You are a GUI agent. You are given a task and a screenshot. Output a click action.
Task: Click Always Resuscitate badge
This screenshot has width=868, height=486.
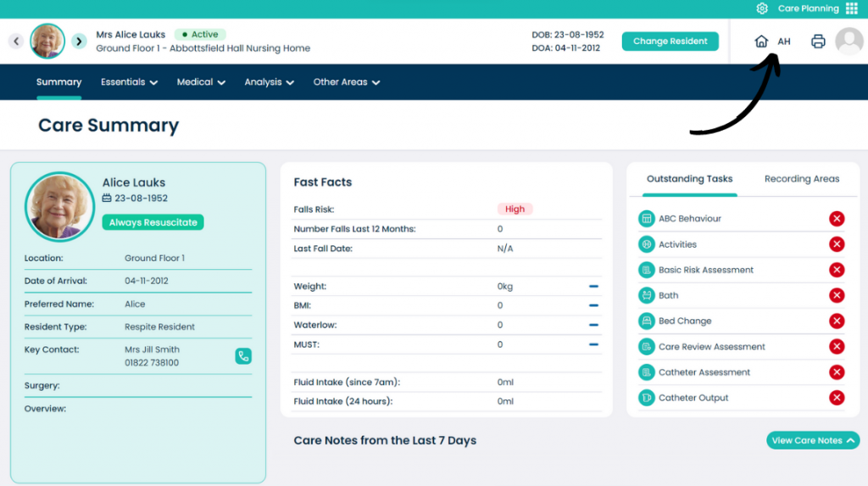click(x=153, y=222)
